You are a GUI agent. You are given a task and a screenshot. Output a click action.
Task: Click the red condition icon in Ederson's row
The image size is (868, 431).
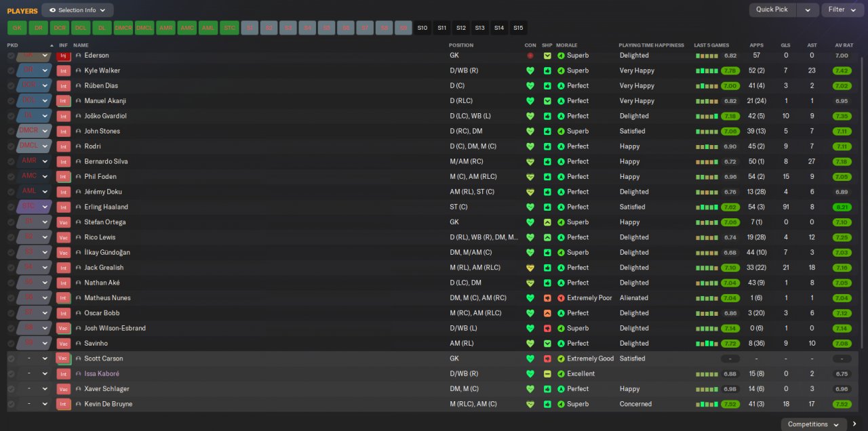[530, 56]
